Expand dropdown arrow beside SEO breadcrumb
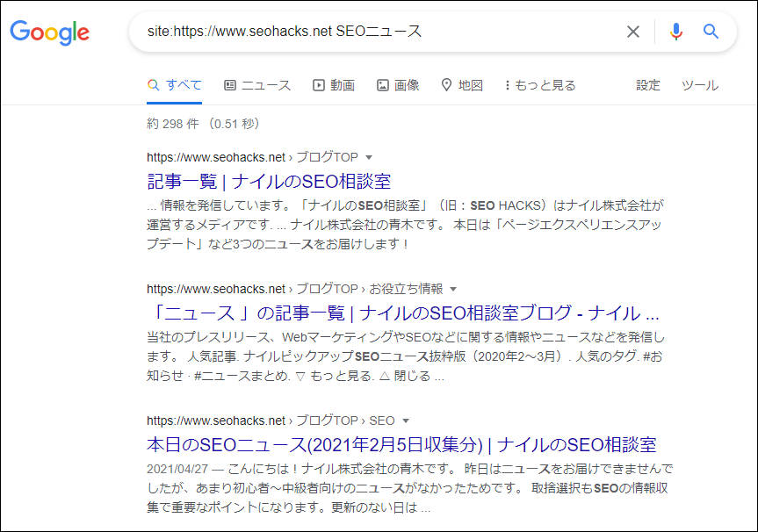 (x=406, y=421)
